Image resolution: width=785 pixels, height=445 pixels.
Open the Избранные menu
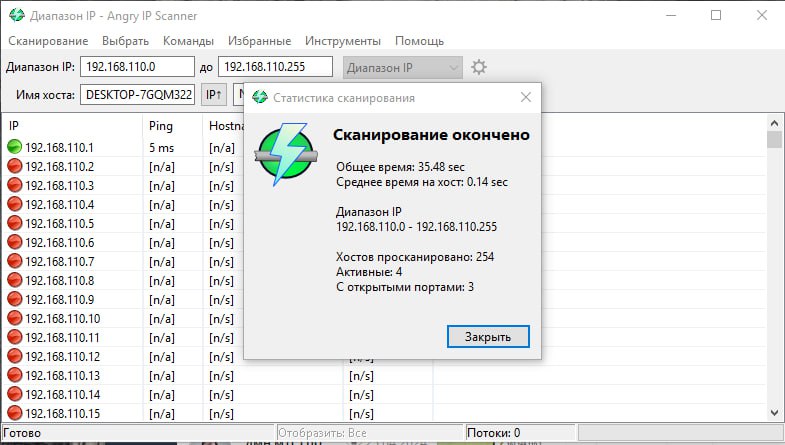pyautogui.click(x=260, y=41)
